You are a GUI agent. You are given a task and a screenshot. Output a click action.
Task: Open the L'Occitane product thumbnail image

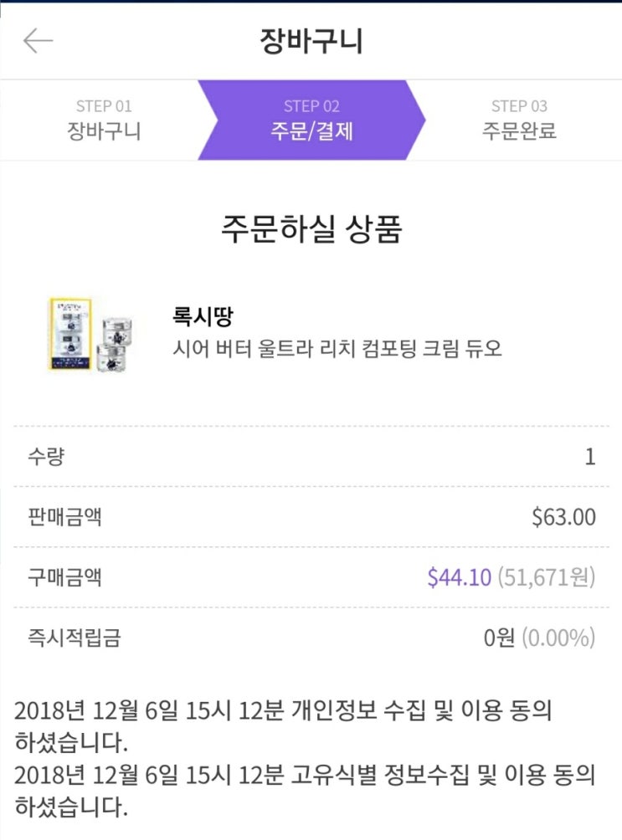(x=85, y=334)
